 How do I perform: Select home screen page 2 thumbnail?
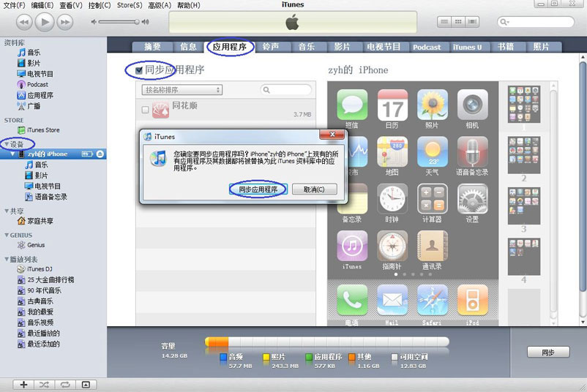click(524, 155)
